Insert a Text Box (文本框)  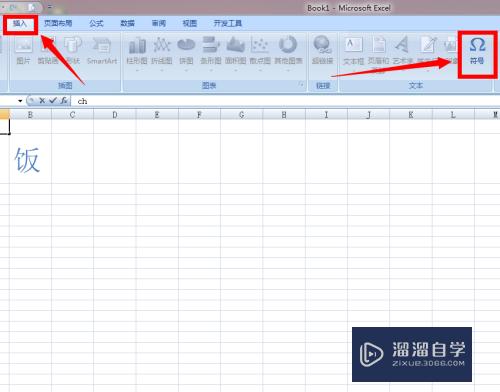[353, 50]
